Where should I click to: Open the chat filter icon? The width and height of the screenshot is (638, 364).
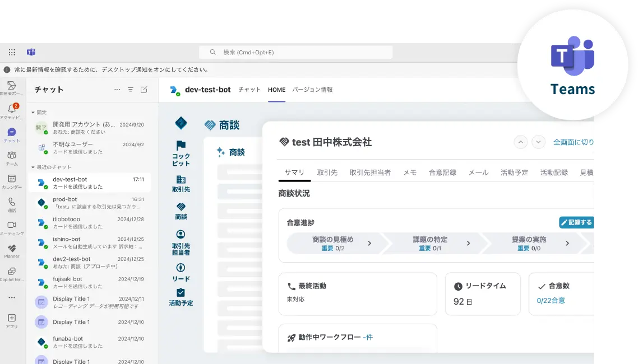(x=131, y=90)
